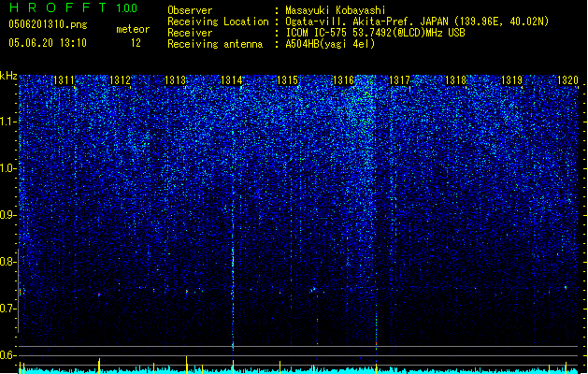This screenshot has height=374, width=588.
Task: Click the 1319 time axis label
Action: pos(512,80)
